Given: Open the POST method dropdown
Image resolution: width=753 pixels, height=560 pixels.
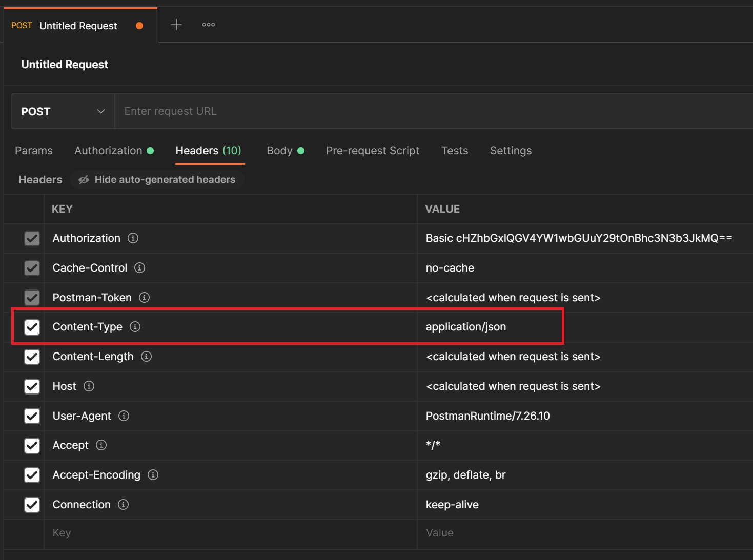Looking at the screenshot, I should click(x=63, y=111).
